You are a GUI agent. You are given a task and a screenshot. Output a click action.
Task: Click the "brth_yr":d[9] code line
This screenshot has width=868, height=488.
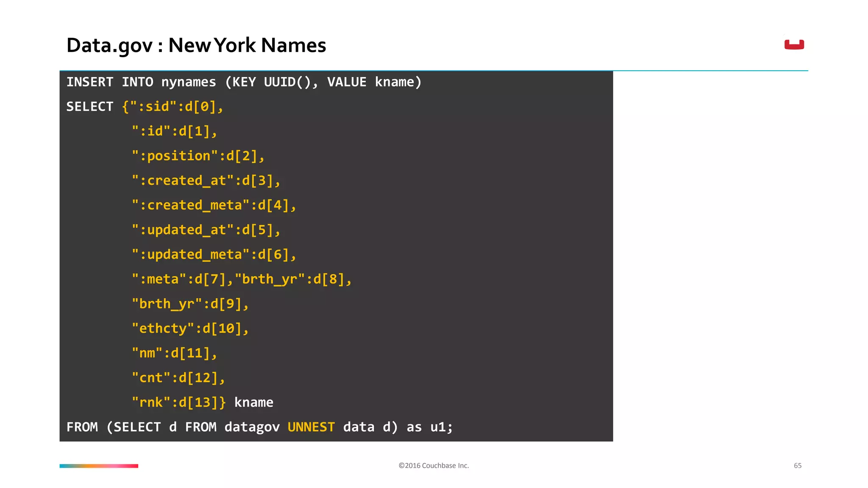[190, 303]
